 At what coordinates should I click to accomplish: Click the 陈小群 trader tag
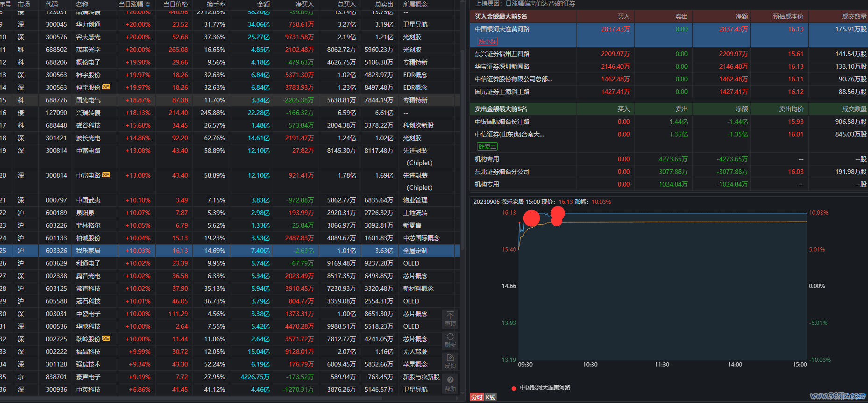click(487, 42)
